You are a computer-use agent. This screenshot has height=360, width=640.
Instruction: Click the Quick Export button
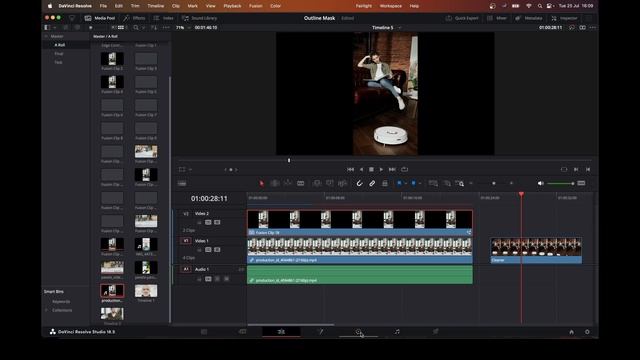462,18
